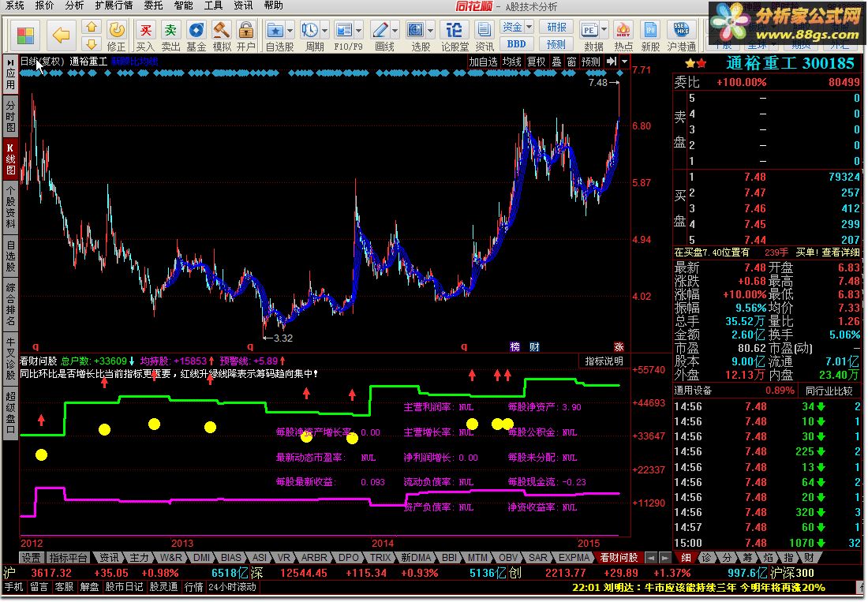Viewport: 868px width, 602px height.
Task: Click the BBD toolbar button
Action: (516, 43)
